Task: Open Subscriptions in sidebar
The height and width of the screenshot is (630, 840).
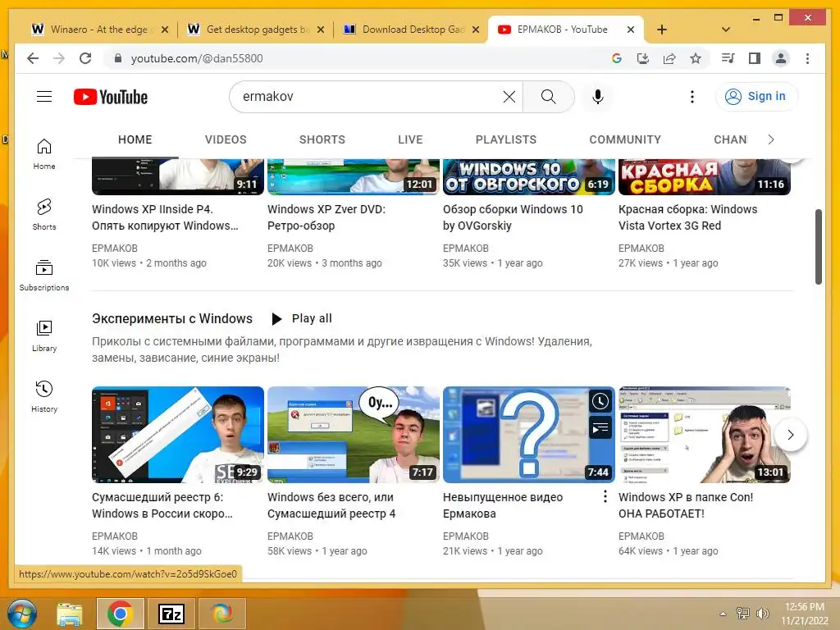Action: (x=44, y=276)
